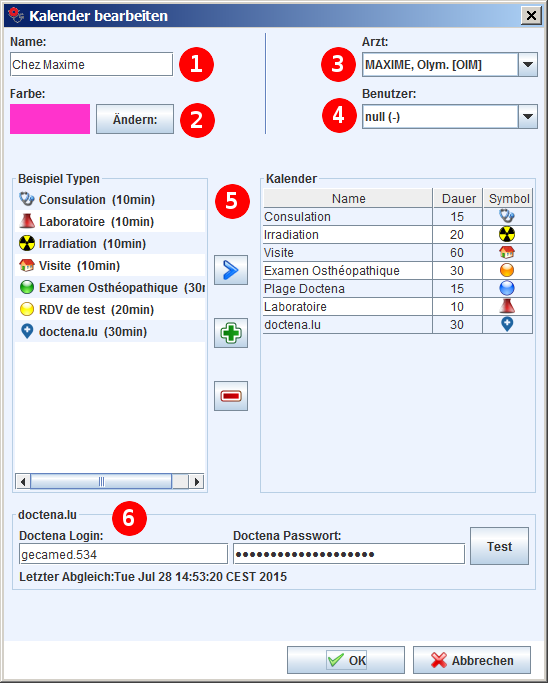Viewport: 548px width, 683px height.
Task: Click the Plage Doctena blue ball symbol
Action: (507, 288)
